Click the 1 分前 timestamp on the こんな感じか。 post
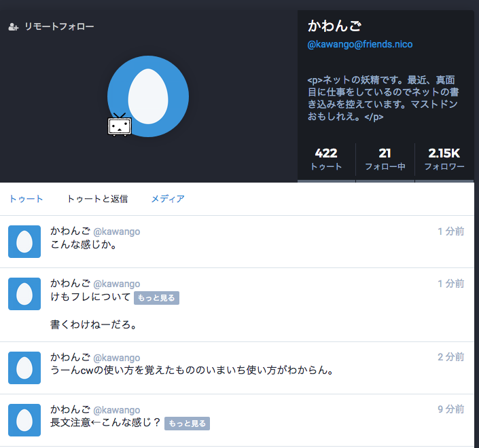 (450, 231)
